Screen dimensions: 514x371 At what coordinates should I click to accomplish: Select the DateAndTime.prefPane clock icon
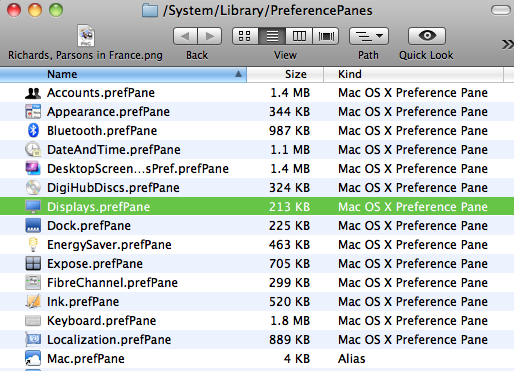tap(33, 149)
